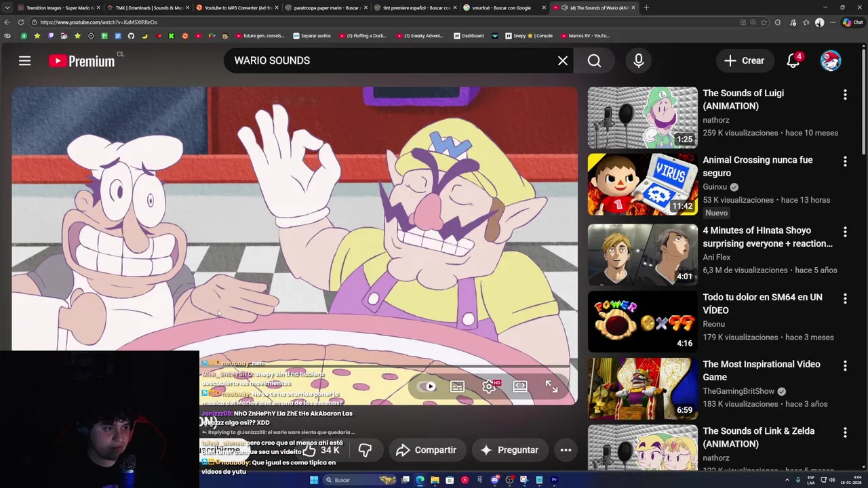Open Discord from the taskbar
The height and width of the screenshot is (488, 868).
(494, 480)
